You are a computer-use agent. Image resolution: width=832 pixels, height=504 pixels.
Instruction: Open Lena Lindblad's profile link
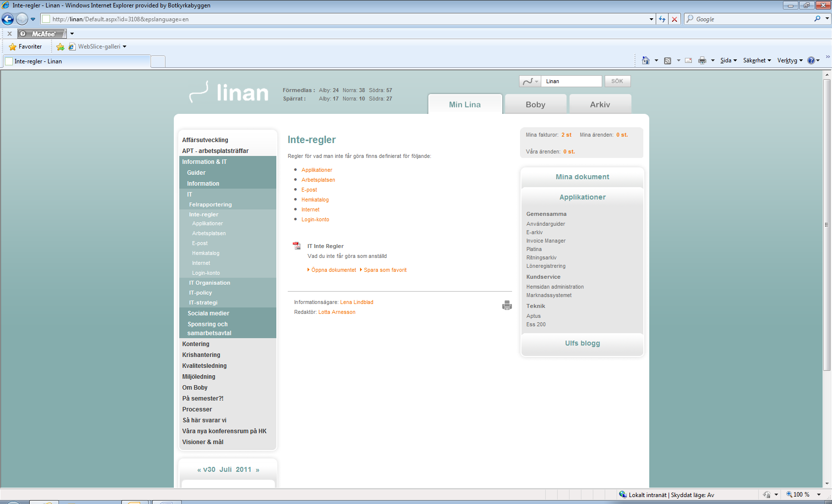[x=357, y=302]
